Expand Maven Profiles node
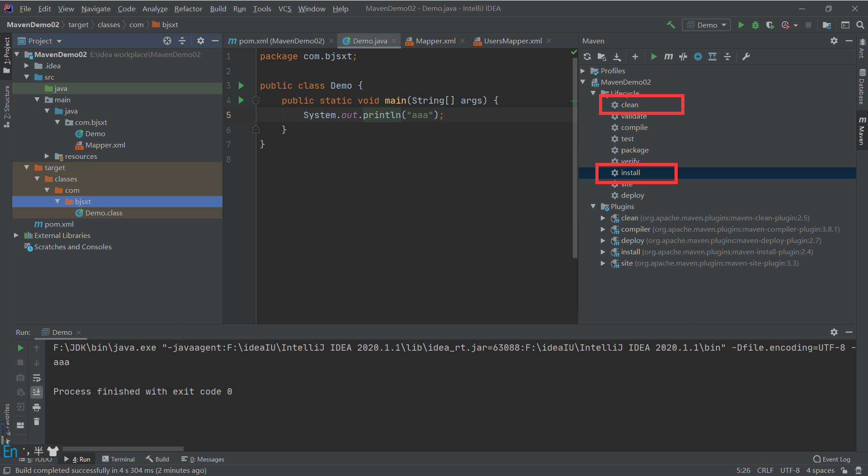 [583, 71]
